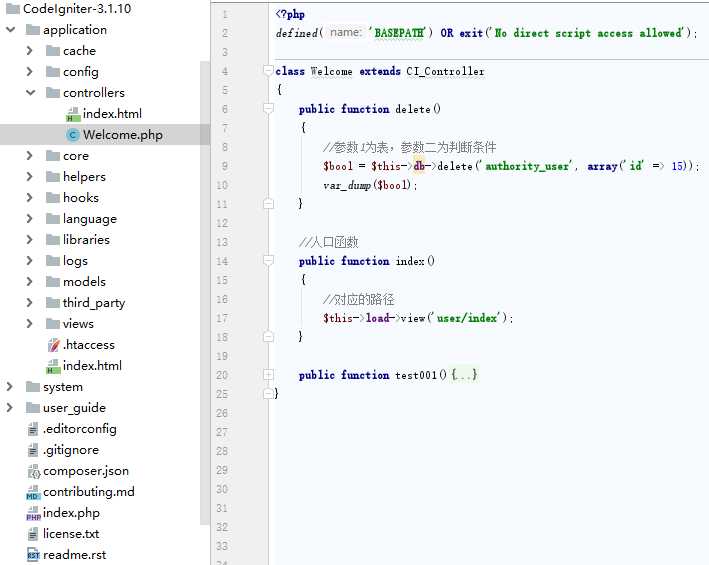Collapse the application folder chevron
The image size is (709, 565).
[x=10, y=30]
